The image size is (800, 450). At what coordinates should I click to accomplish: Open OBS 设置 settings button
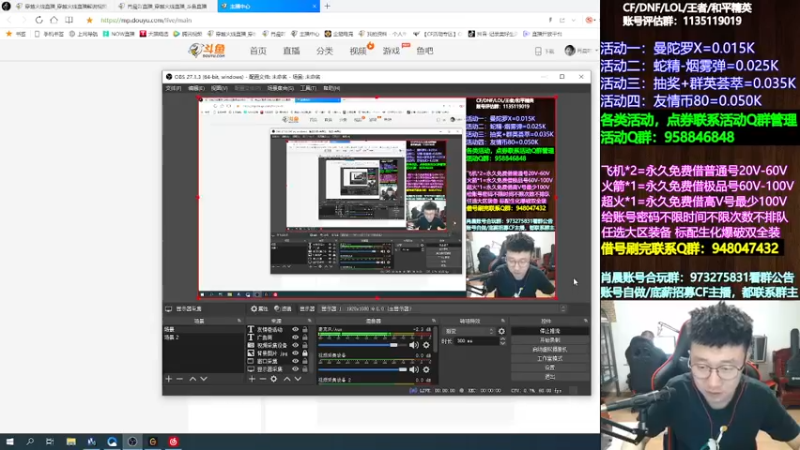tap(549, 368)
